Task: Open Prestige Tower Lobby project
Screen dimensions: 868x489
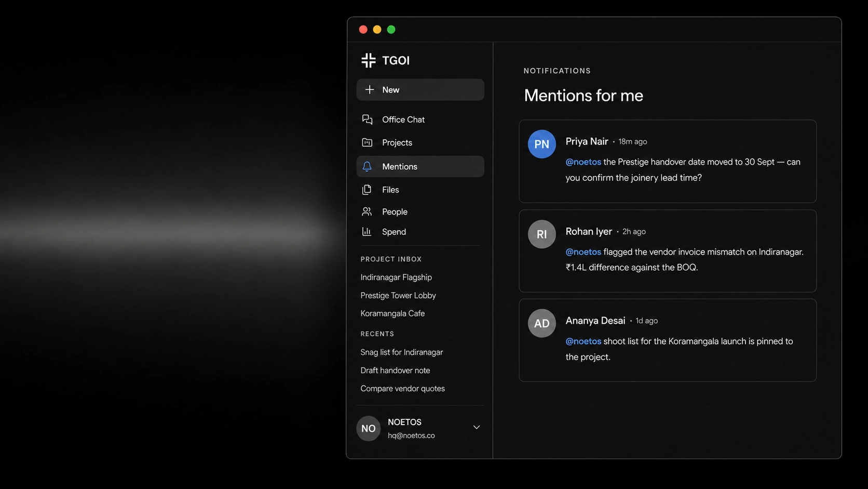Action: coord(398,295)
